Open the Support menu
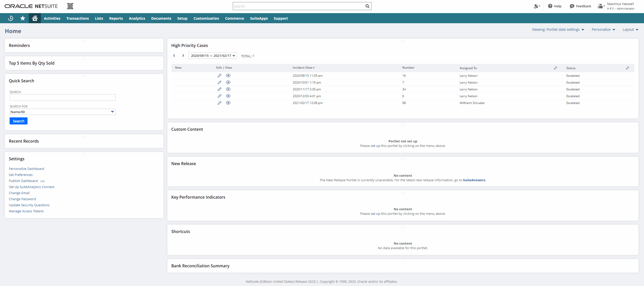Viewport: 644px width, 286px height. pos(281,18)
